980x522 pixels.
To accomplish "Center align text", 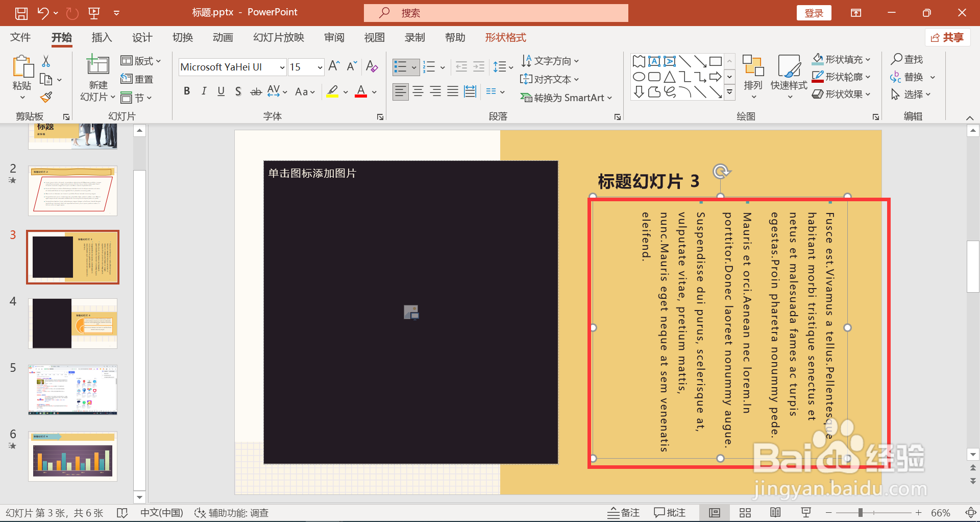I will pyautogui.click(x=418, y=92).
